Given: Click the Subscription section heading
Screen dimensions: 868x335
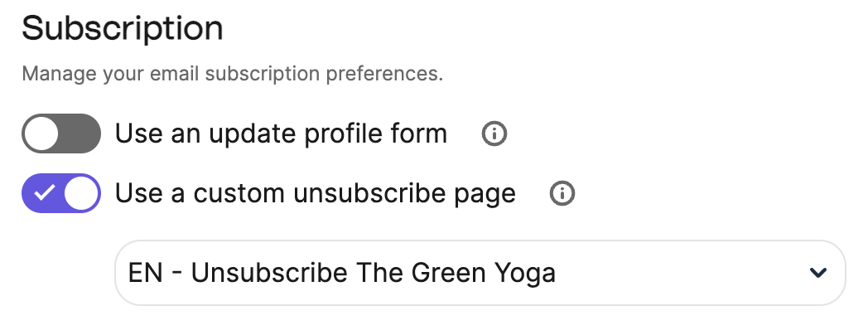Looking at the screenshot, I should point(123,29).
